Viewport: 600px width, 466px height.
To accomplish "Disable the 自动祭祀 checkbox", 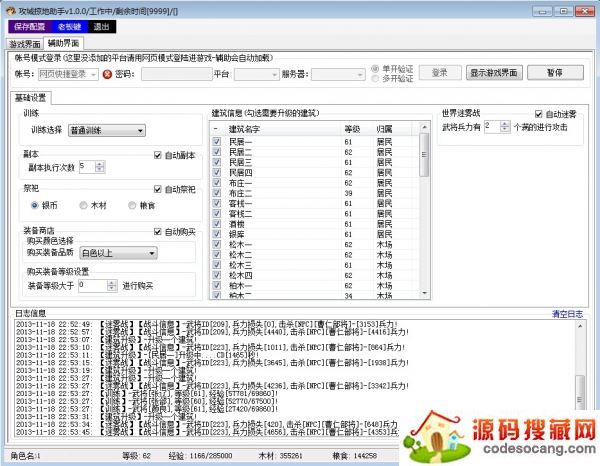I will (x=158, y=189).
